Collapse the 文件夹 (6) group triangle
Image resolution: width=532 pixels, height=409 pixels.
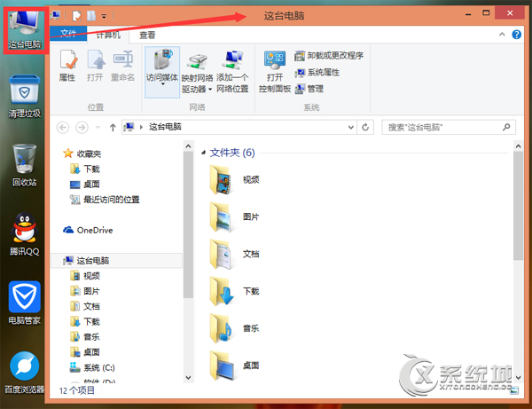click(x=203, y=153)
